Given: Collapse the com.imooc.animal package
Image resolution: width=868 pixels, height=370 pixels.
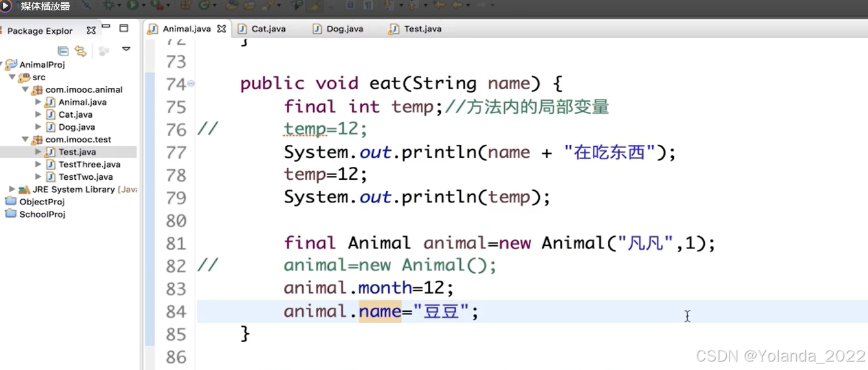Looking at the screenshot, I should (x=25, y=89).
